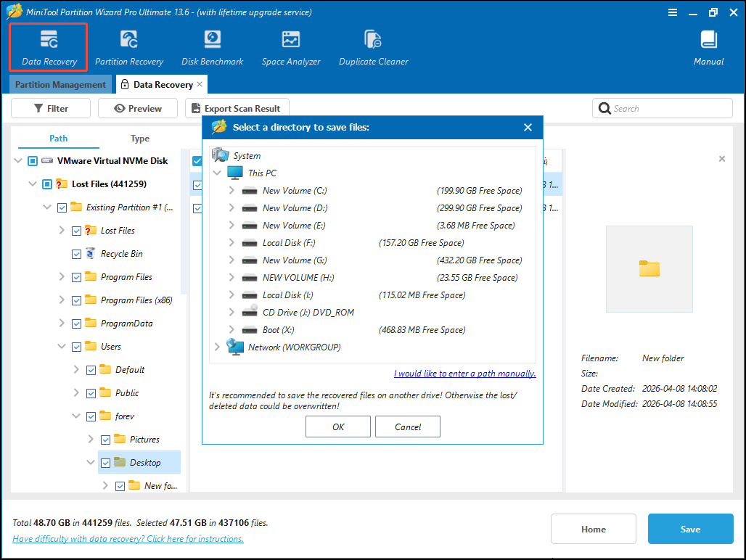This screenshot has height=560, width=746.
Task: Expand New Volume (C:) drive
Action: [231, 190]
